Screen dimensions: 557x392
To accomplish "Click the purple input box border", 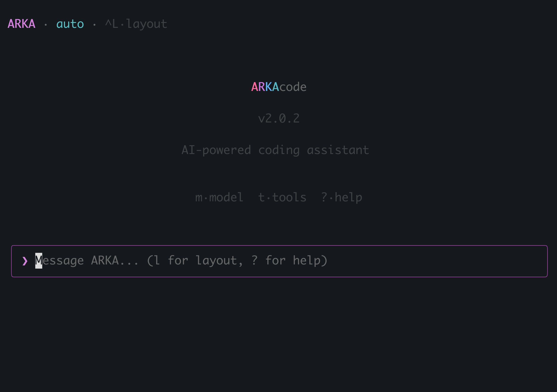I will pyautogui.click(x=278, y=246).
